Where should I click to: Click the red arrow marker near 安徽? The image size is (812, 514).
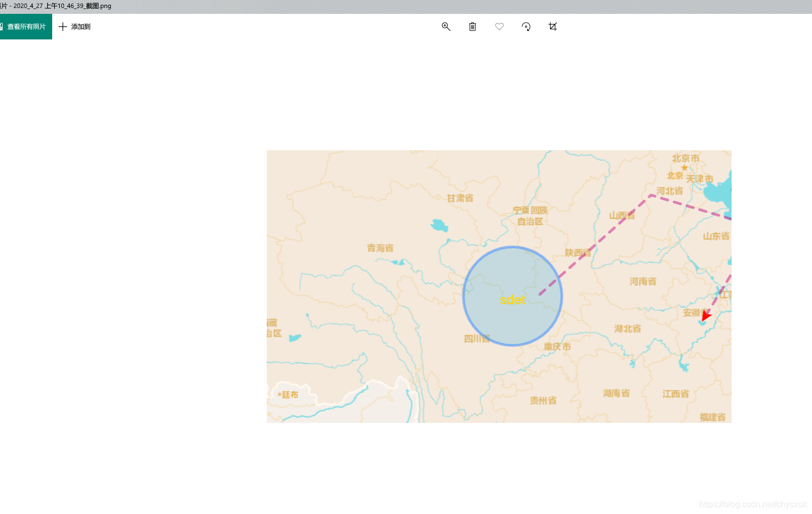coord(707,316)
